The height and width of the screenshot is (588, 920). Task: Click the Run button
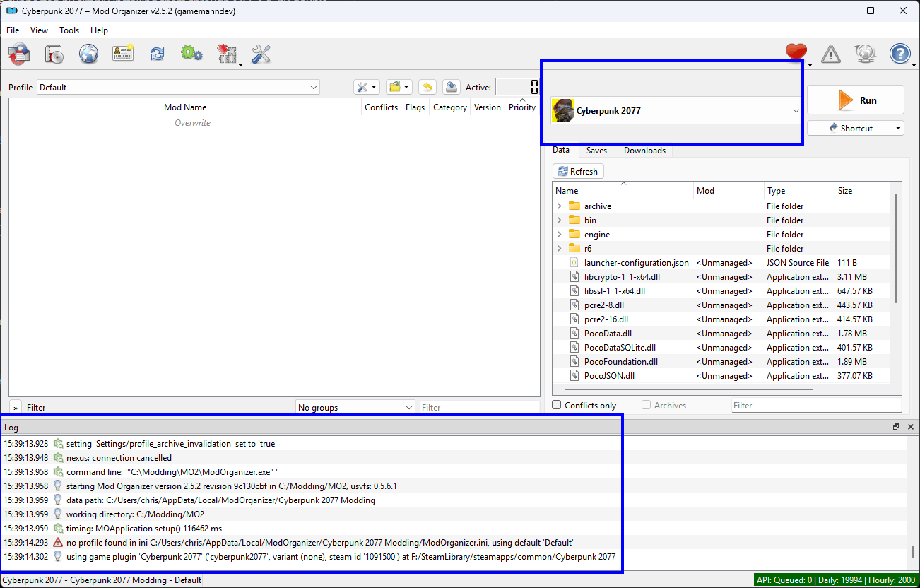[856, 100]
